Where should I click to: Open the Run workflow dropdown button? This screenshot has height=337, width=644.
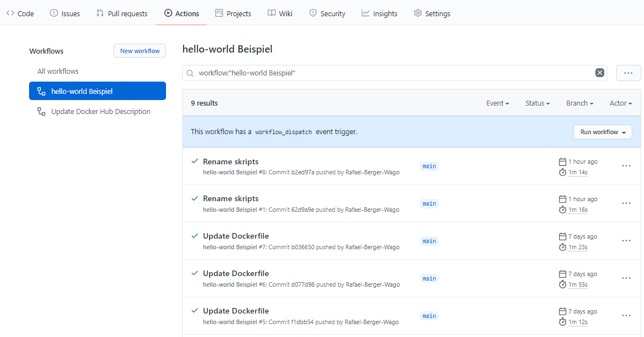pyautogui.click(x=603, y=132)
